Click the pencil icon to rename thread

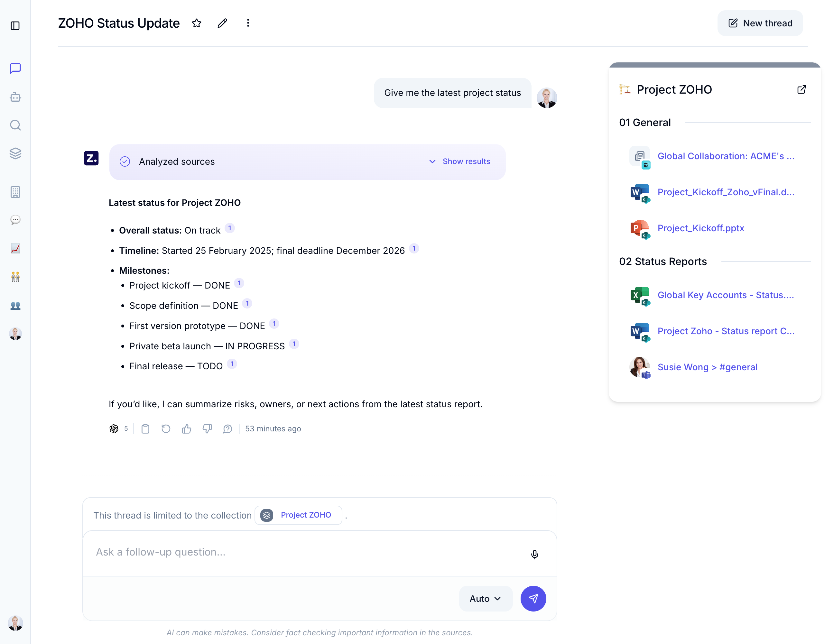pos(222,23)
